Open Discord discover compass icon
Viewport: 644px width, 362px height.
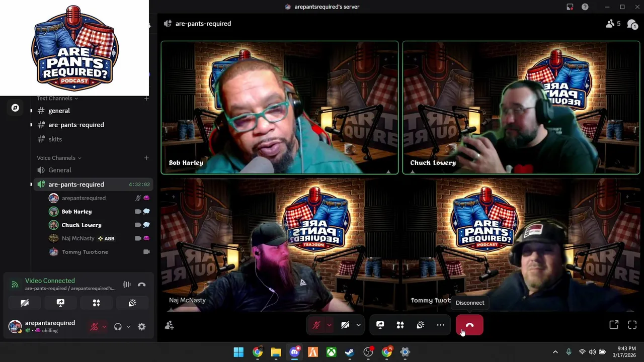(x=15, y=108)
